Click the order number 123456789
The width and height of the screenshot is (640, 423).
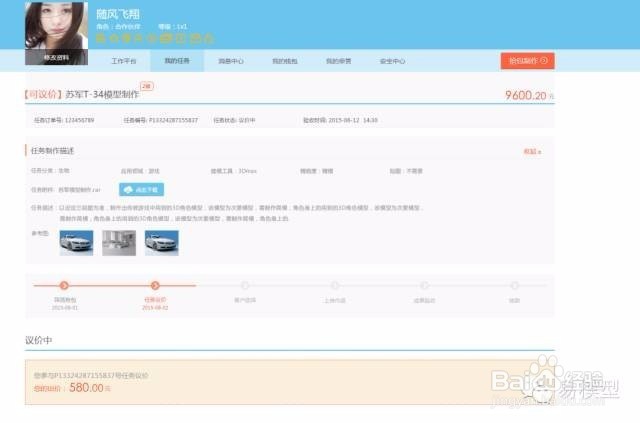point(79,120)
